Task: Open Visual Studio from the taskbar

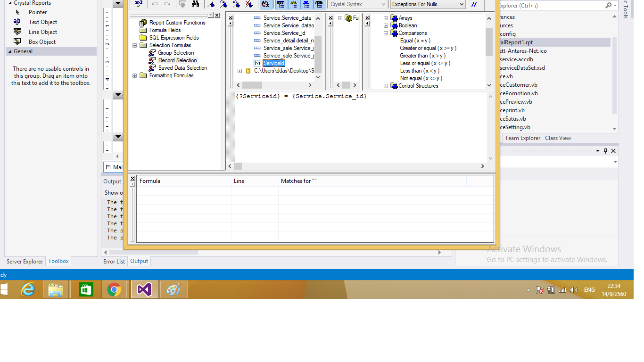Action: coord(144,289)
